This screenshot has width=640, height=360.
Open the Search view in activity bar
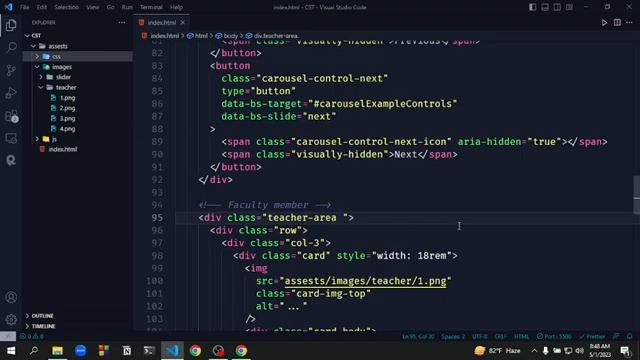[x=11, y=47]
